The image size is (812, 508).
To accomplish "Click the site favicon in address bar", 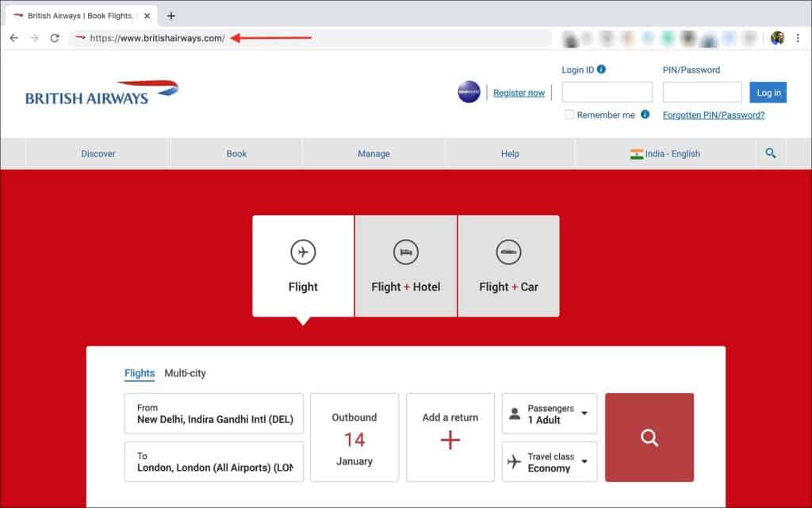I will [80, 38].
